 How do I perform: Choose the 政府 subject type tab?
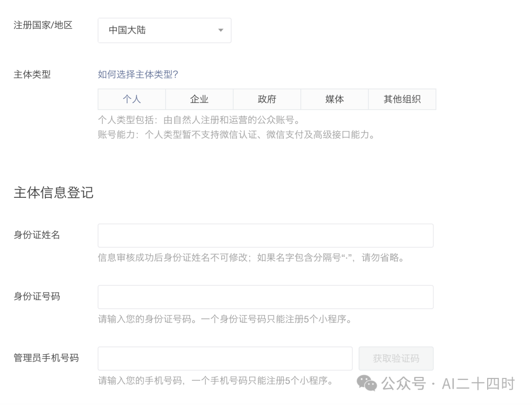(x=266, y=99)
